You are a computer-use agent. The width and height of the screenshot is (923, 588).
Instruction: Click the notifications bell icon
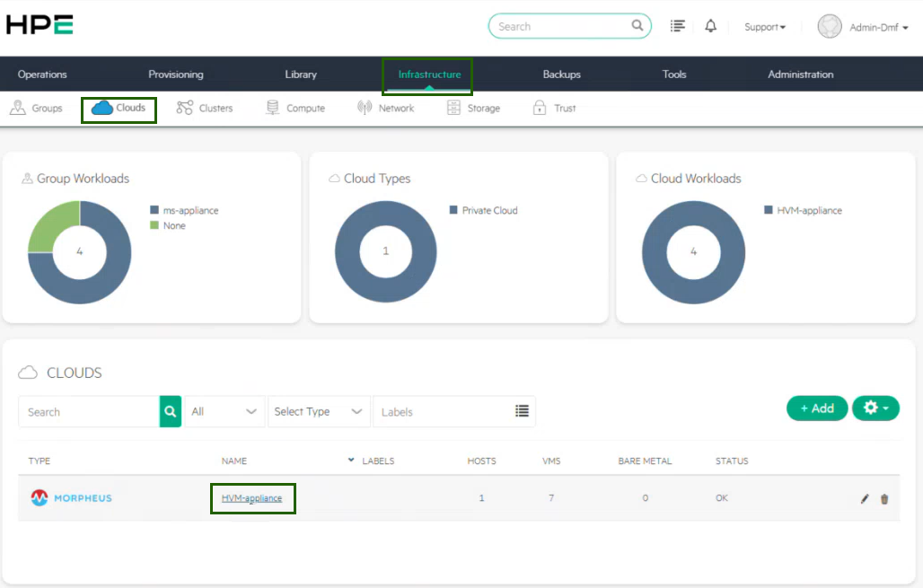710,26
